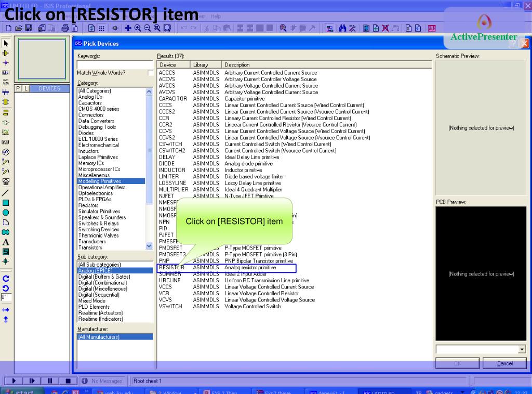Select the Buses mode tool

6,92
